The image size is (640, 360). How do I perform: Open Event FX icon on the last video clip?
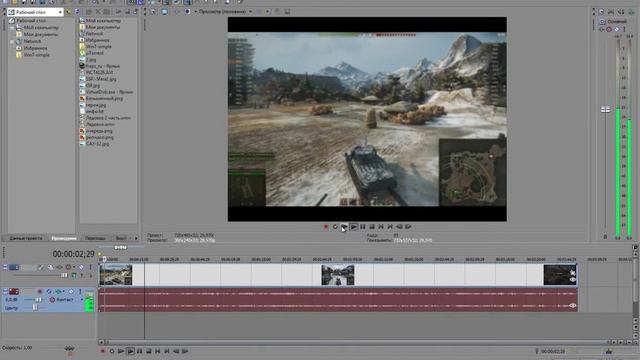click(573, 280)
